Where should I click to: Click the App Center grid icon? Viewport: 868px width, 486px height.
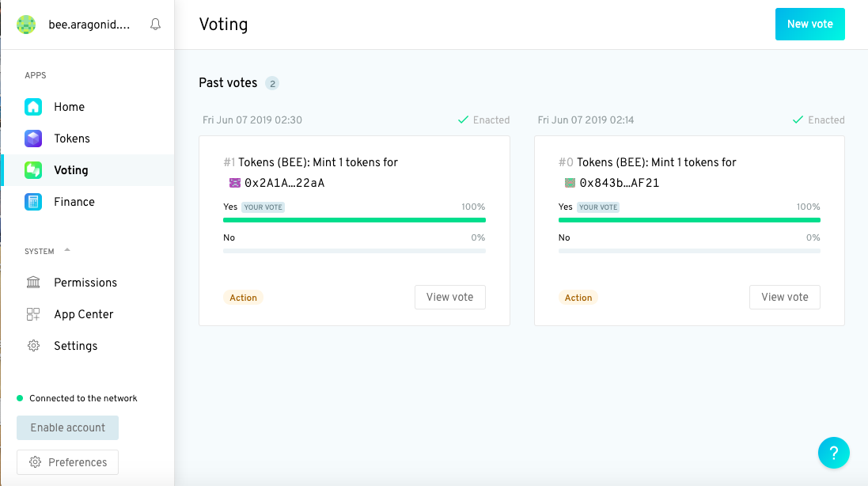click(x=33, y=314)
